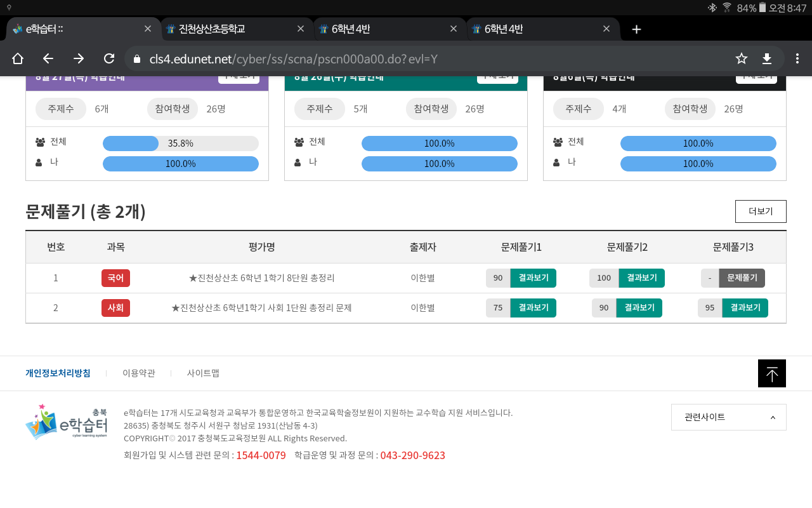
Task: Click the 문제풀기 (총 2개) heading
Action: pos(86,211)
